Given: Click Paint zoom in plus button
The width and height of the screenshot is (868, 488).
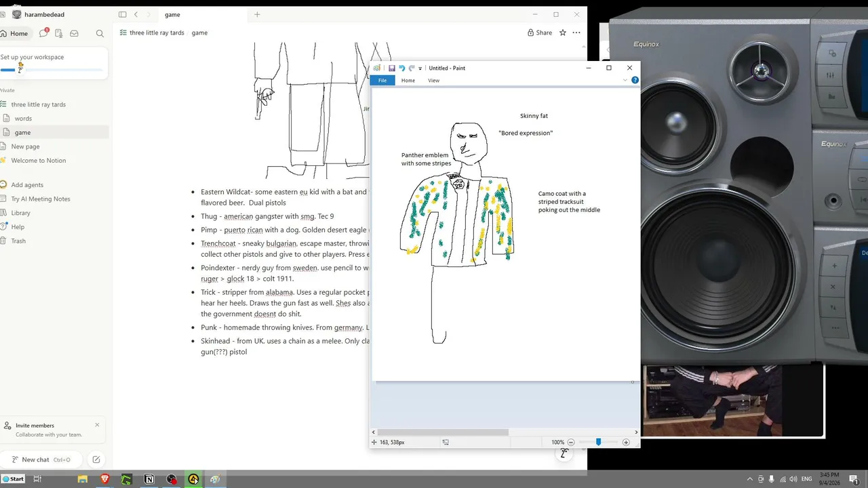Looking at the screenshot, I should tap(626, 442).
